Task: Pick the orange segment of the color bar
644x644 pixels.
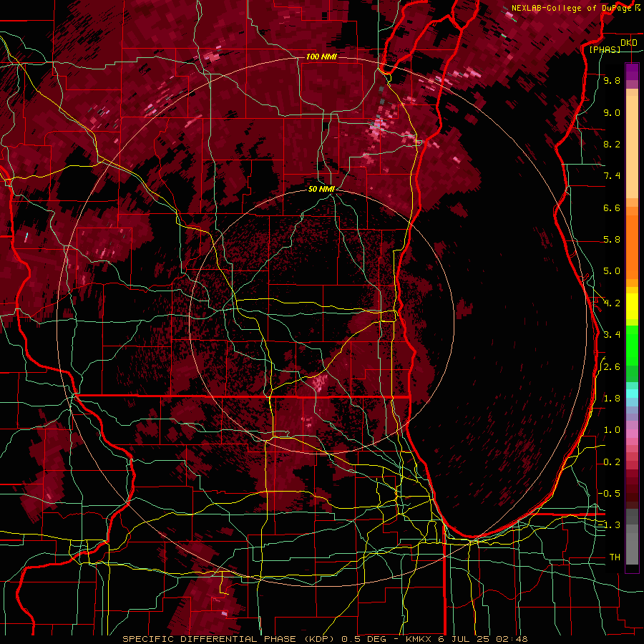Action: pos(632,246)
